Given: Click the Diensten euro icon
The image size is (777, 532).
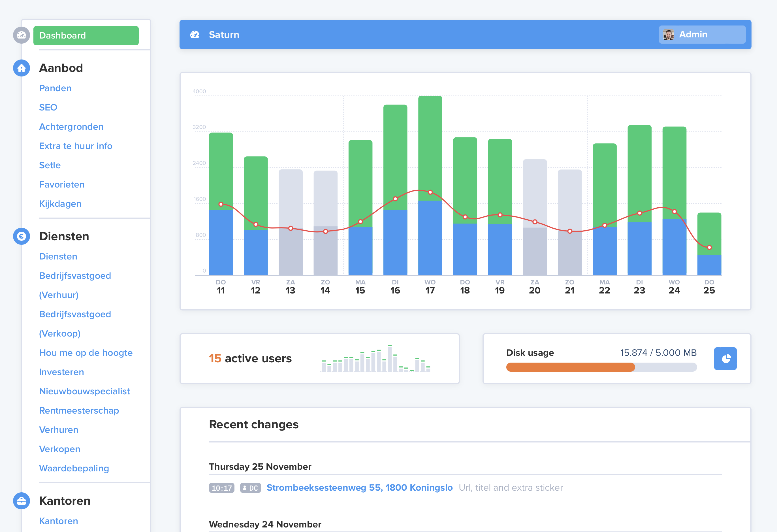Looking at the screenshot, I should pos(22,237).
